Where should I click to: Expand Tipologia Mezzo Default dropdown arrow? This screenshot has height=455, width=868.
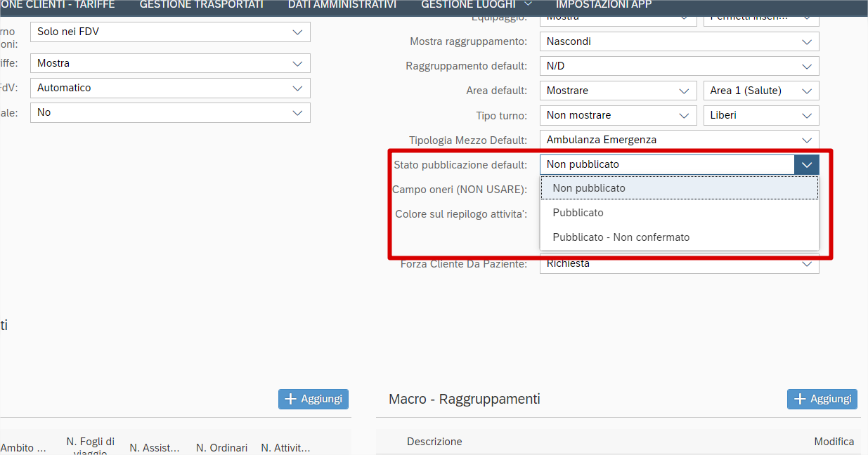[x=806, y=140]
